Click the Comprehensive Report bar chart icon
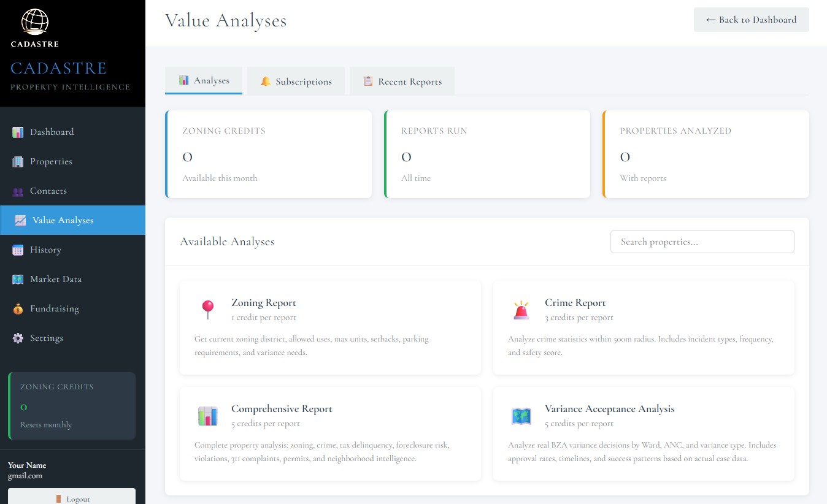Screen dimensions: 827x504 [208, 416]
